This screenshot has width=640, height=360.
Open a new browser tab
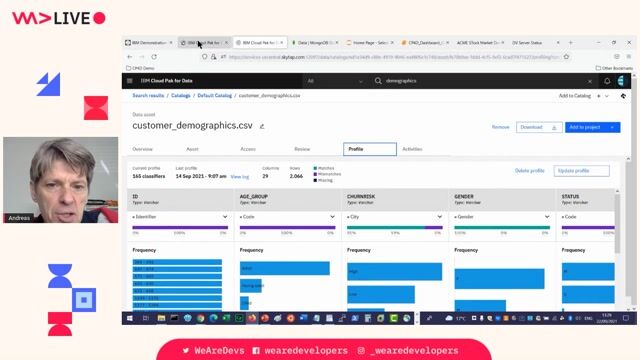coord(571,42)
